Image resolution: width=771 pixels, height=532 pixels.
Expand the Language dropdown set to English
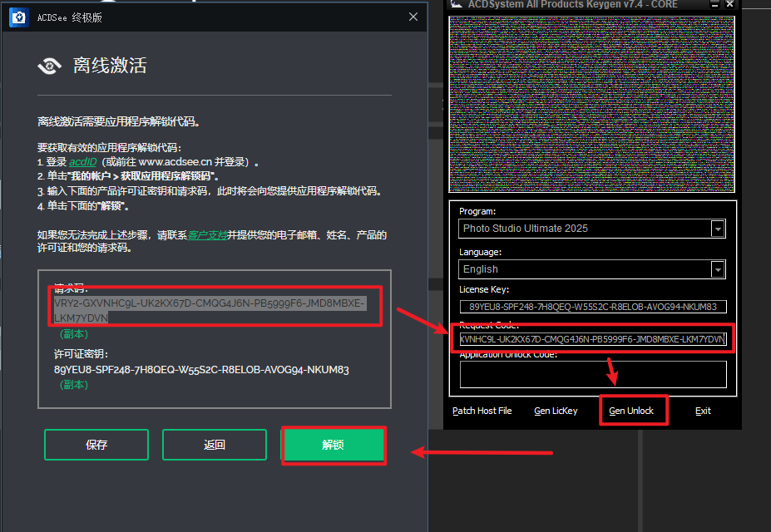pos(717,269)
